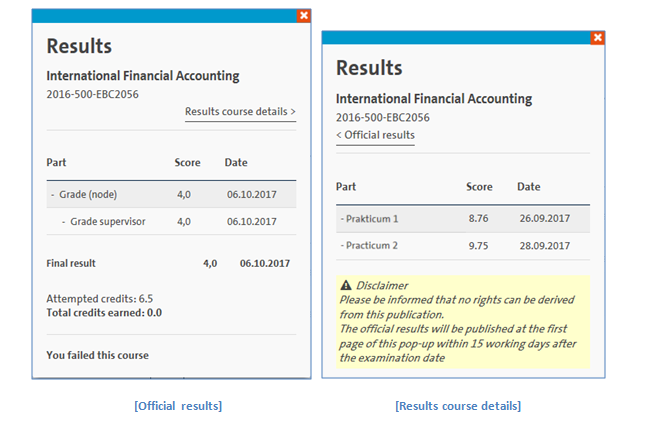Click 'Score' column header in left pop-up
This screenshot has height=422, width=645.
pyautogui.click(x=188, y=162)
